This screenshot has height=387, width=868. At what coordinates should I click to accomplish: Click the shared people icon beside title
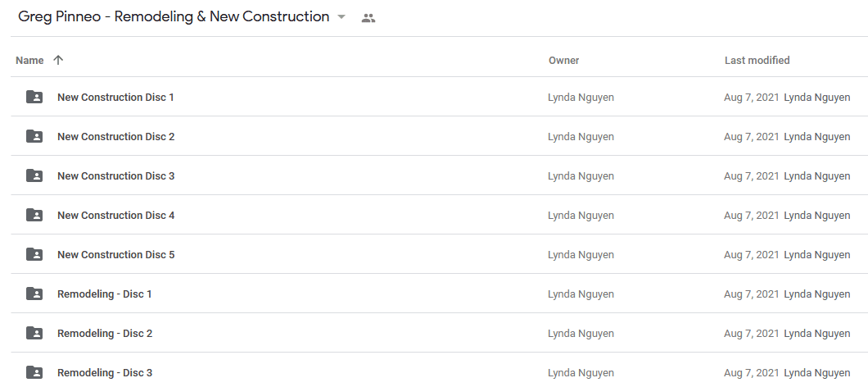(368, 18)
